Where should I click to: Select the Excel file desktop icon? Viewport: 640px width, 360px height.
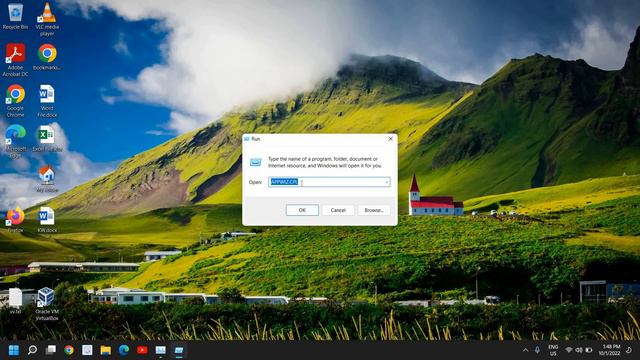(x=47, y=138)
